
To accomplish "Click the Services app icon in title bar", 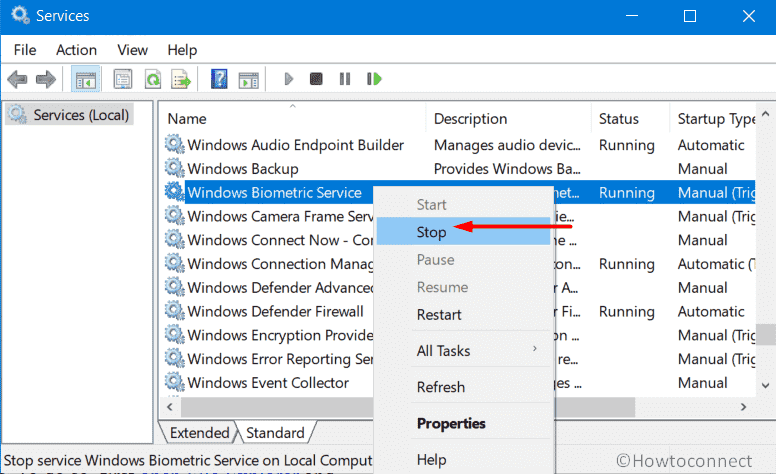I will point(20,15).
